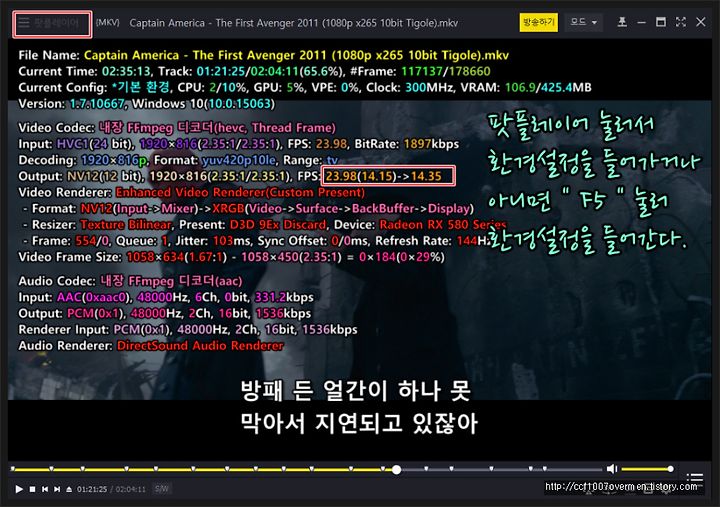Click the title bar file name text

click(x=294, y=23)
